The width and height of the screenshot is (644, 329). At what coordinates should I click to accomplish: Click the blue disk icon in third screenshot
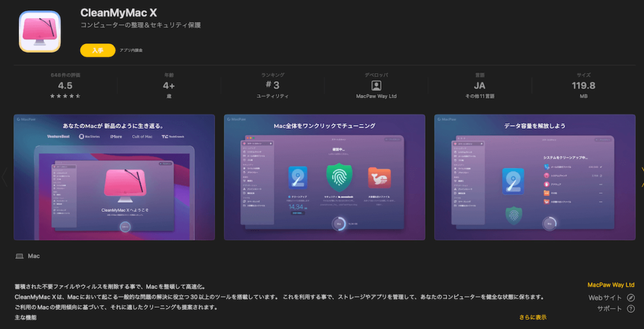tap(513, 181)
